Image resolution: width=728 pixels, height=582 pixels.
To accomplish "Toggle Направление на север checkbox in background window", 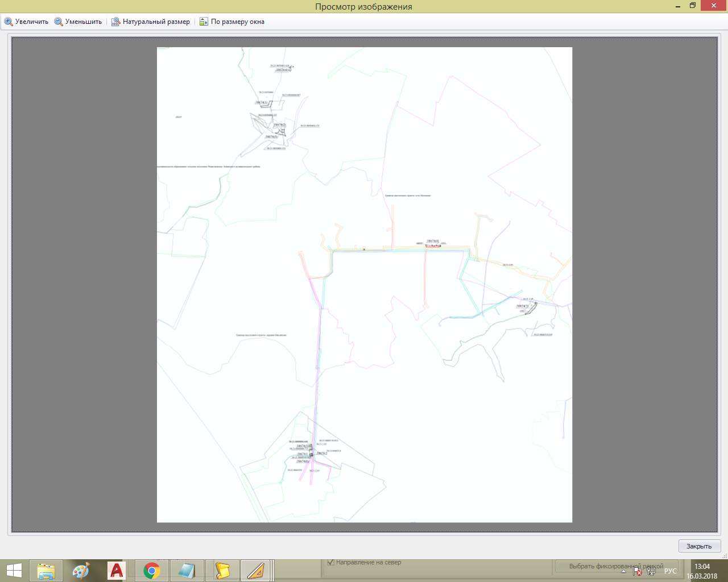I will [330, 563].
